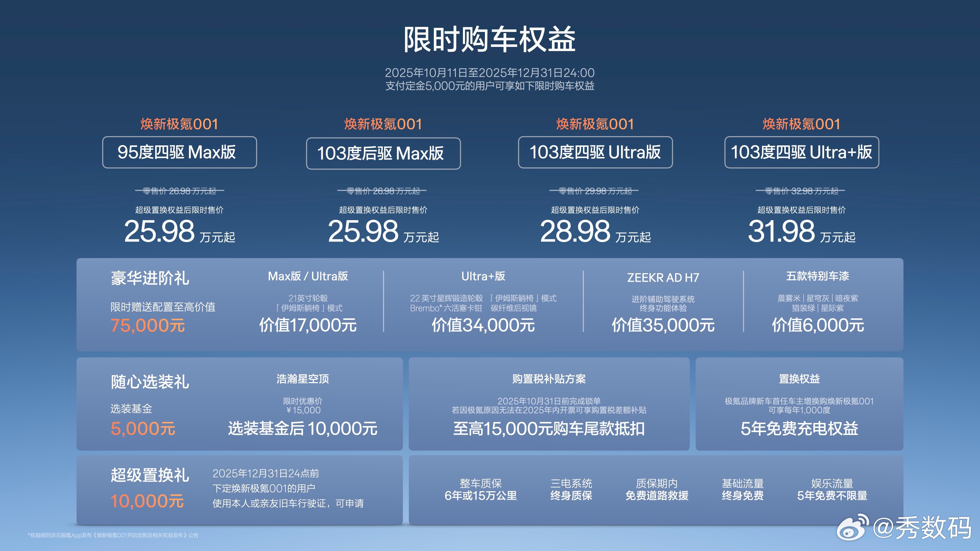The width and height of the screenshot is (980, 551).
Task: Click the footnote announcement text at bottom
Action: (x=113, y=535)
